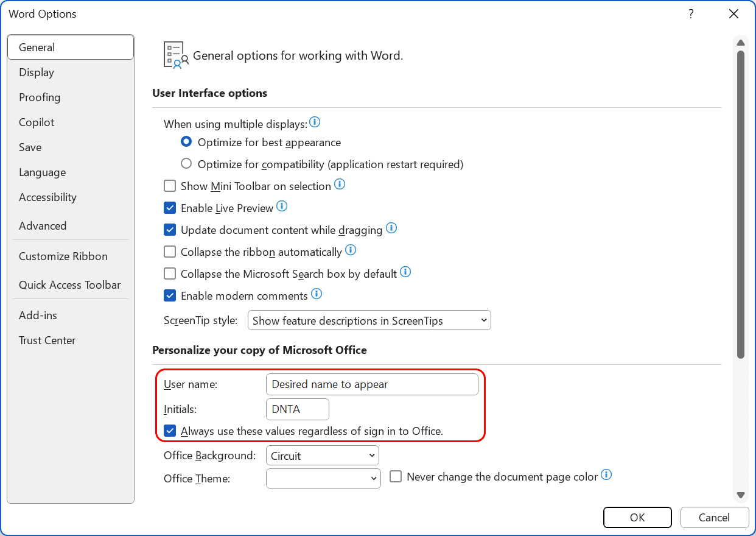756x536 pixels.
Task: Click inside the User name text field
Action: click(371, 384)
